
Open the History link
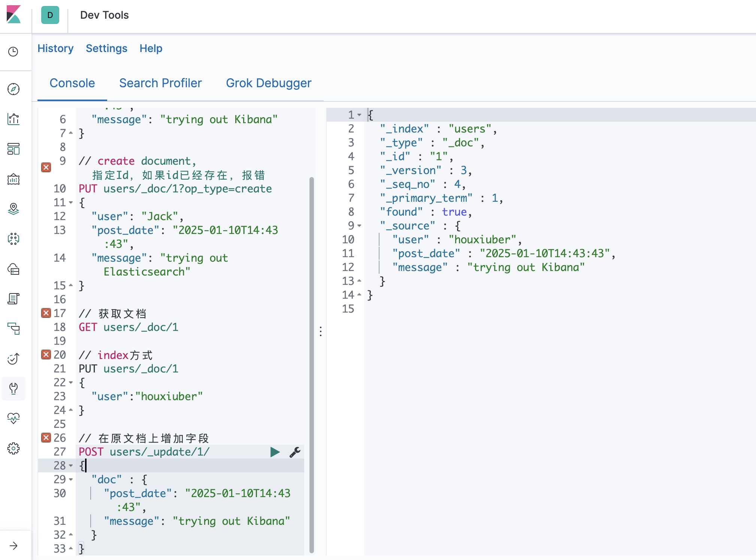[x=55, y=48]
